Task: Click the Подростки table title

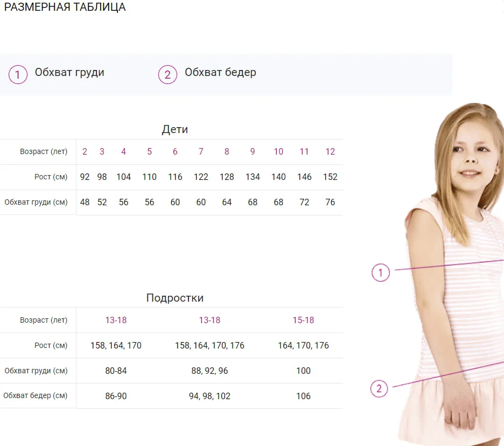Action: pyautogui.click(x=174, y=298)
